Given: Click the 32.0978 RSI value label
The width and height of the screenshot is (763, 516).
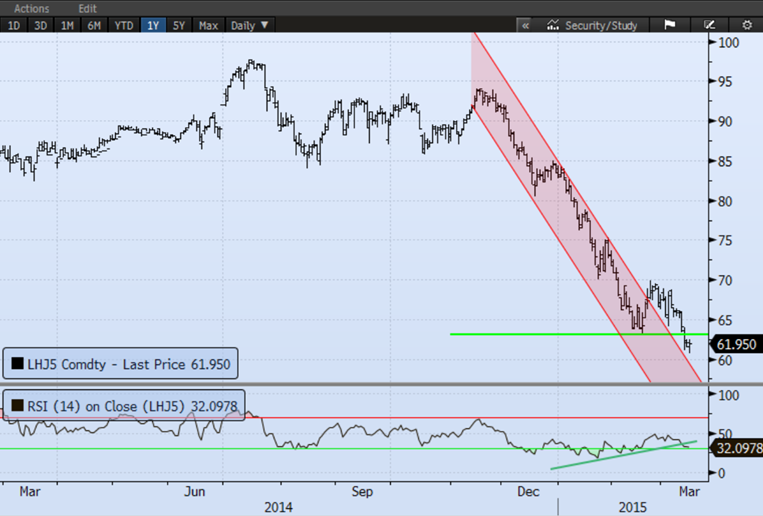Looking at the screenshot, I should pos(737,448).
